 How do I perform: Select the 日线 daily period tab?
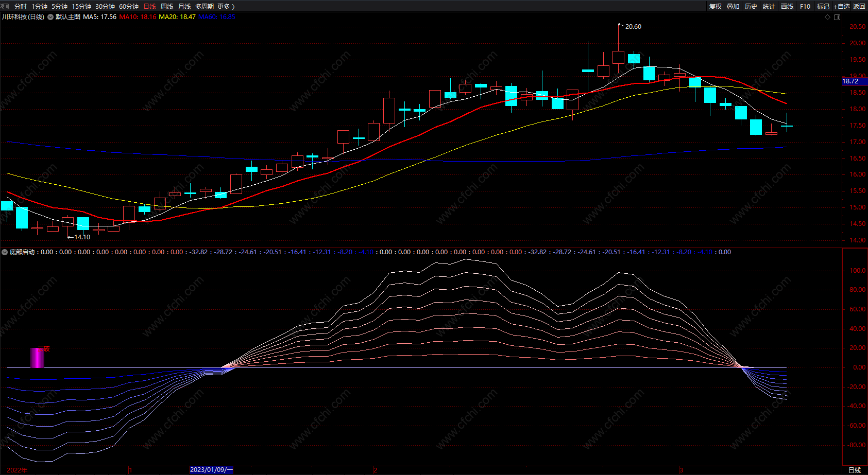pyautogui.click(x=149, y=6)
